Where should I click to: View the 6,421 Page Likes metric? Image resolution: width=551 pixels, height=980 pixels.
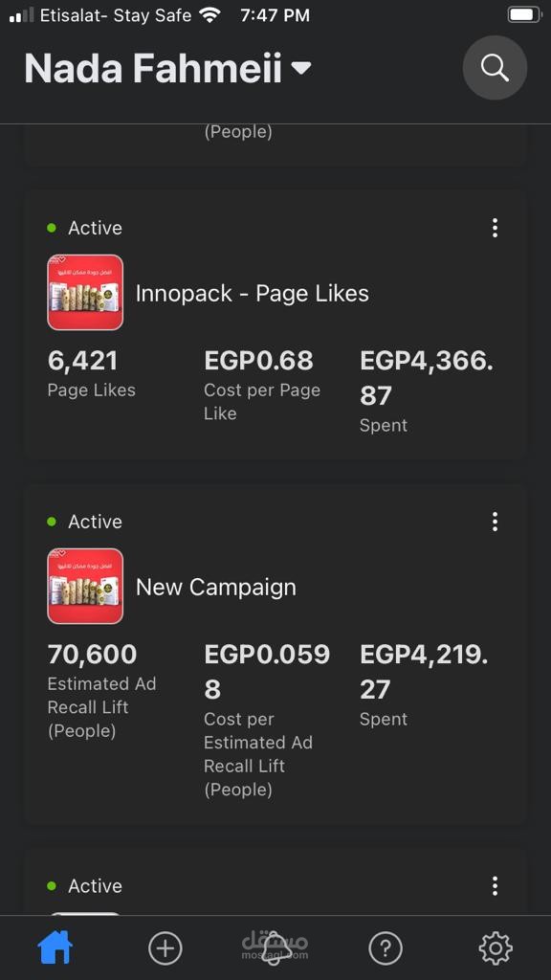click(x=91, y=374)
